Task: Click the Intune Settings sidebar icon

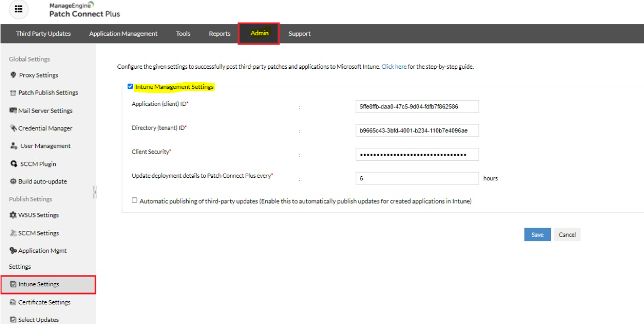Action: click(x=13, y=284)
